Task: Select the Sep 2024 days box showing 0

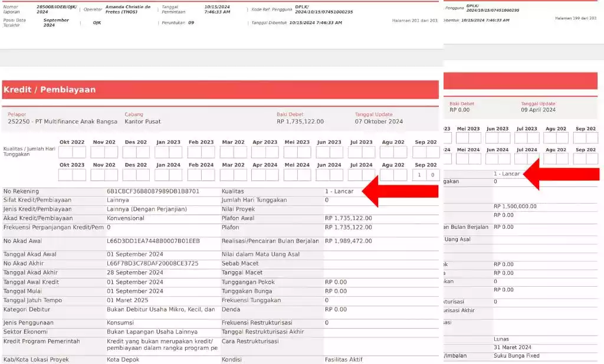Action: pos(432,175)
